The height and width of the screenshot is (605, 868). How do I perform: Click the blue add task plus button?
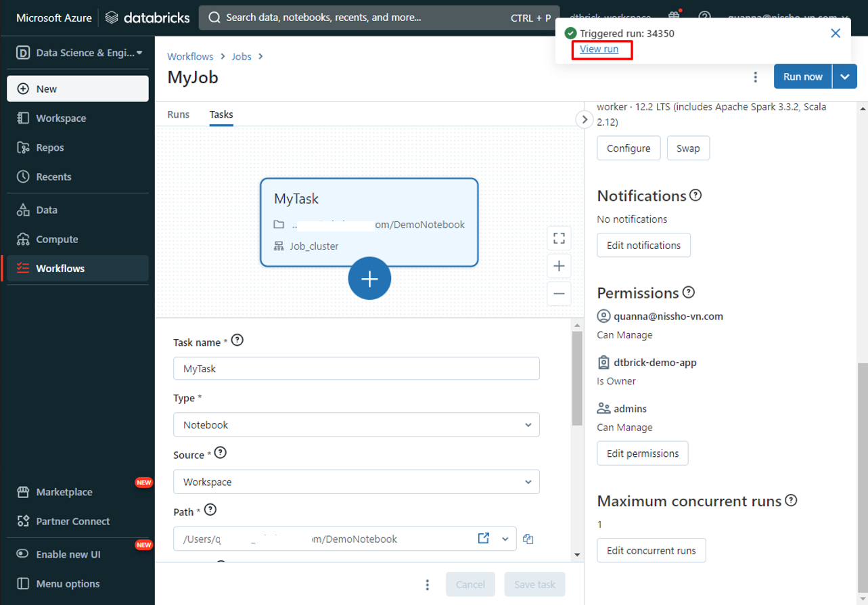(369, 278)
